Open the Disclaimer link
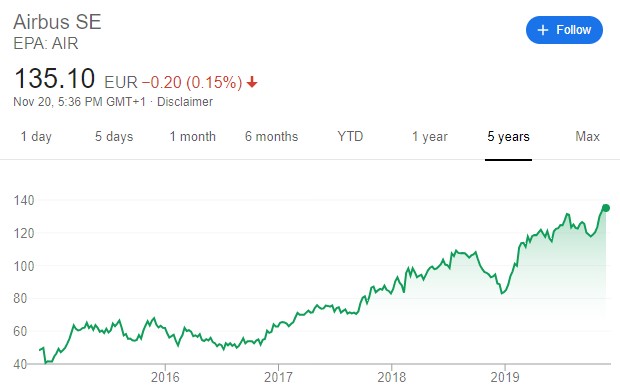Viewport: 620px width, 392px height. [185, 102]
